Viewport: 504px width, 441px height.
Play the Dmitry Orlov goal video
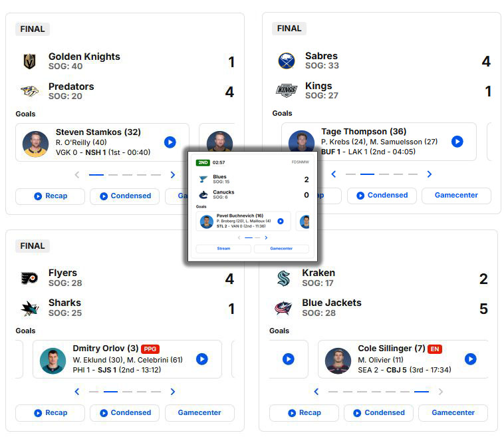[x=202, y=359]
